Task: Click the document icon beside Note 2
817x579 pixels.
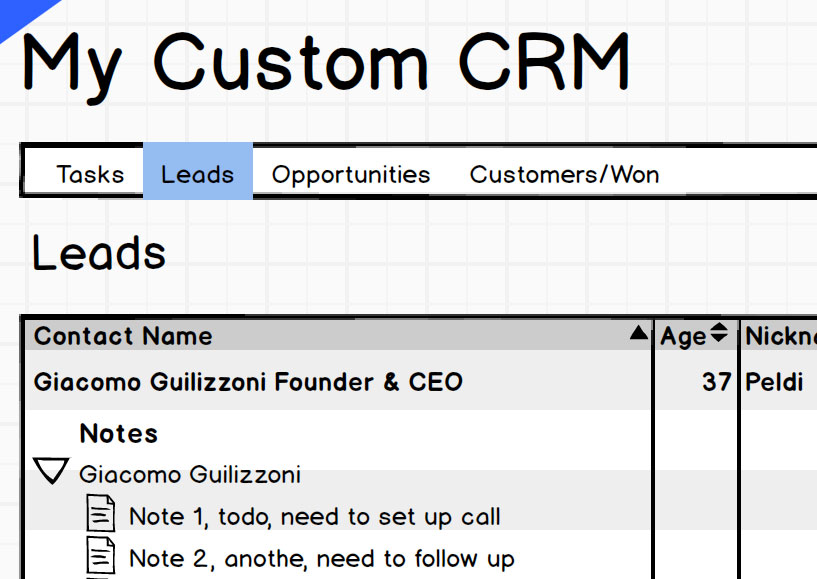Action: [100, 557]
